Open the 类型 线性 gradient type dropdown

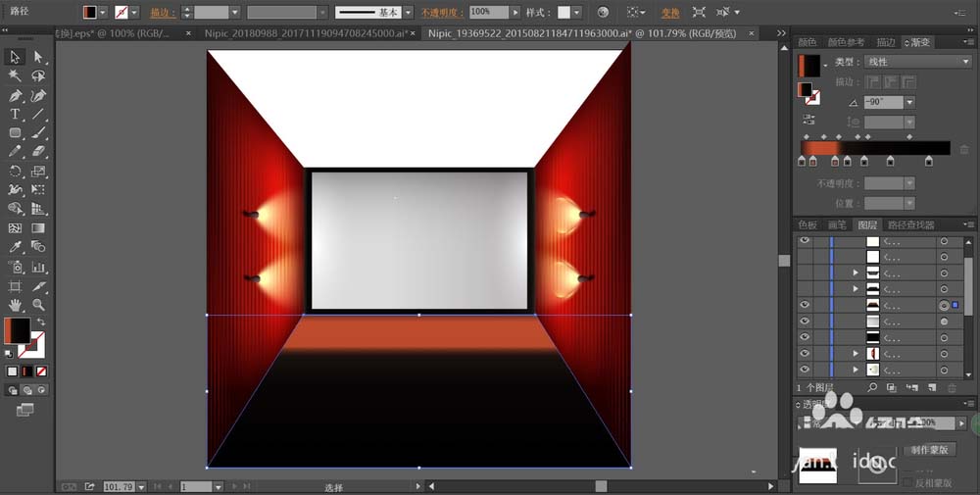click(x=917, y=62)
